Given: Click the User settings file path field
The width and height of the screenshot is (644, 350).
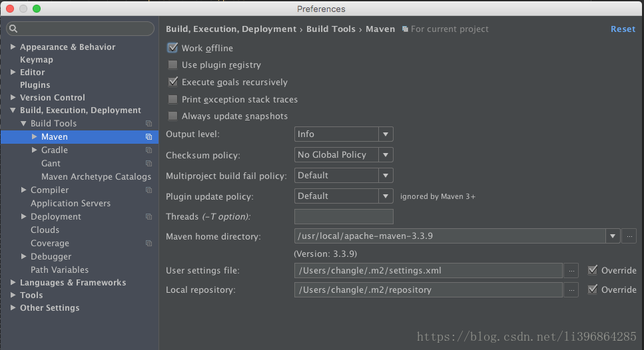Looking at the screenshot, I should [x=428, y=270].
